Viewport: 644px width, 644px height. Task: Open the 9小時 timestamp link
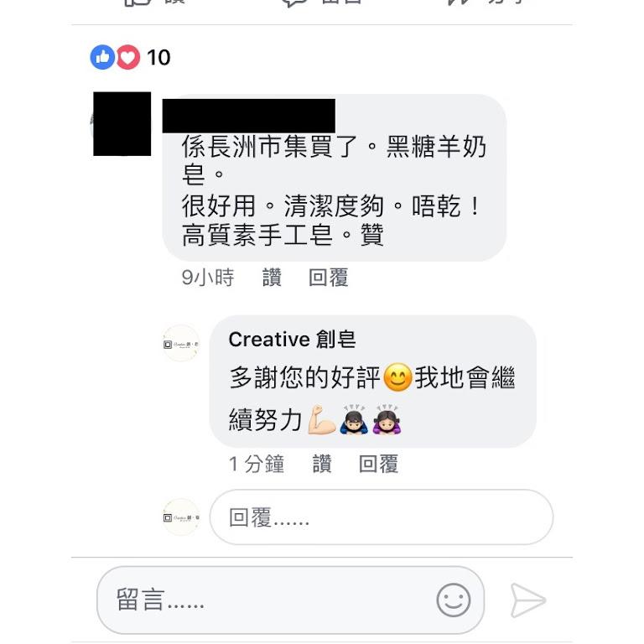208,278
